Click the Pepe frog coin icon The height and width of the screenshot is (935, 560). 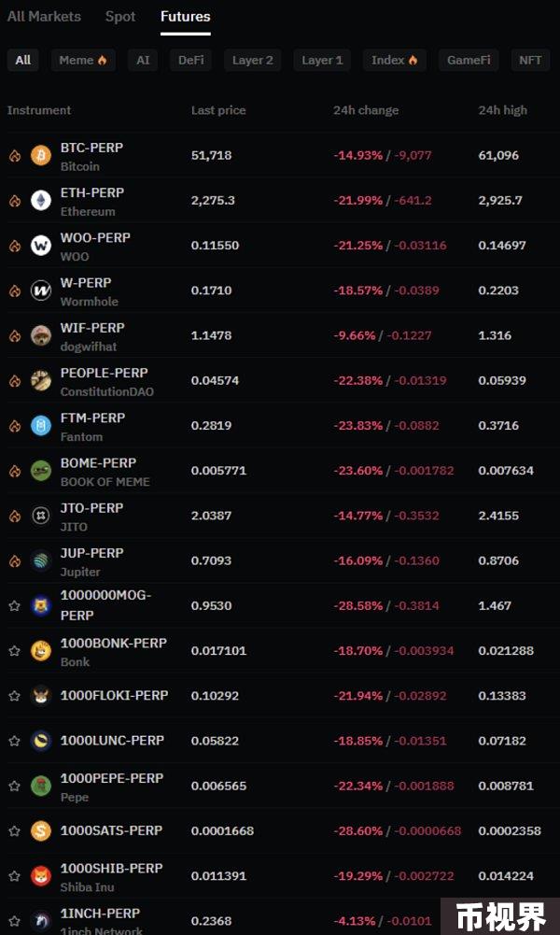41,786
